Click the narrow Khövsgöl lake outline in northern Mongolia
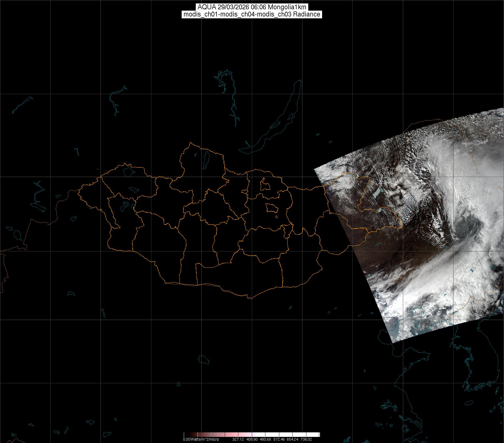The image size is (504, 443). pos(206,158)
